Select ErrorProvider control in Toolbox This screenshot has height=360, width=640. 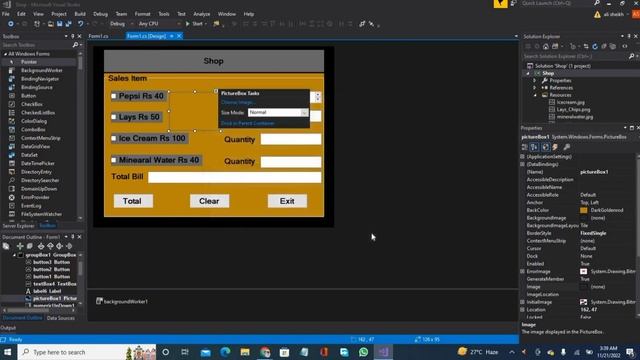pos(35,197)
